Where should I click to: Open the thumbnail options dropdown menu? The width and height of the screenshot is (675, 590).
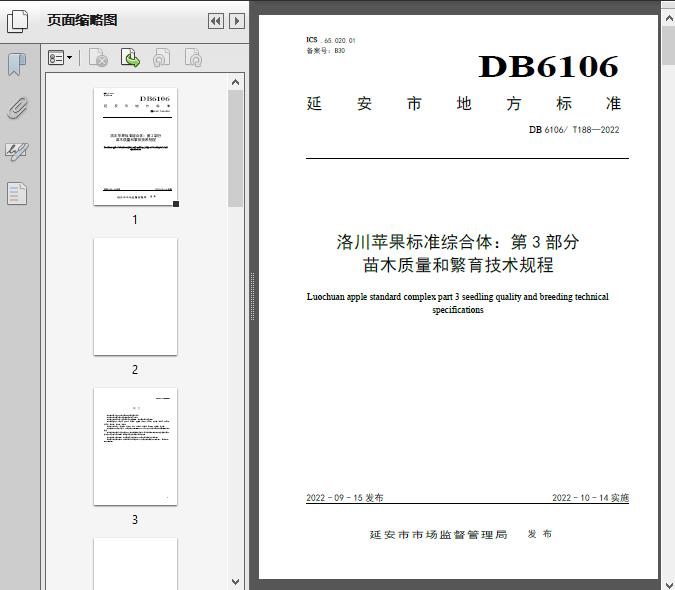click(60, 58)
